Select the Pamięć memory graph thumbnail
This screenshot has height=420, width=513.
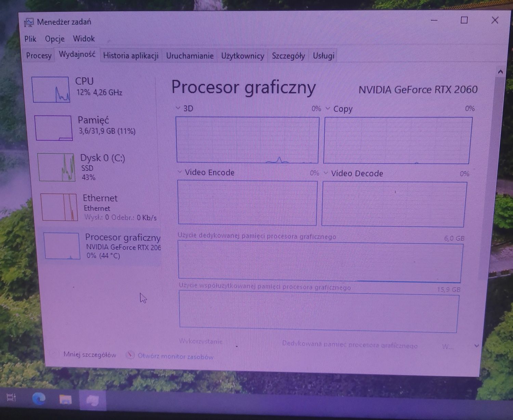click(x=53, y=128)
